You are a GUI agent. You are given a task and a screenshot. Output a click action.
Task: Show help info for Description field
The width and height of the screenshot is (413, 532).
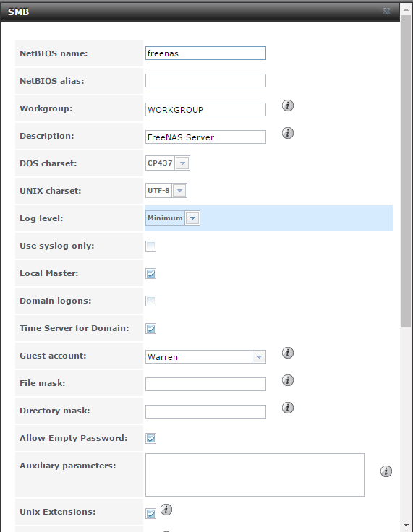coord(288,133)
